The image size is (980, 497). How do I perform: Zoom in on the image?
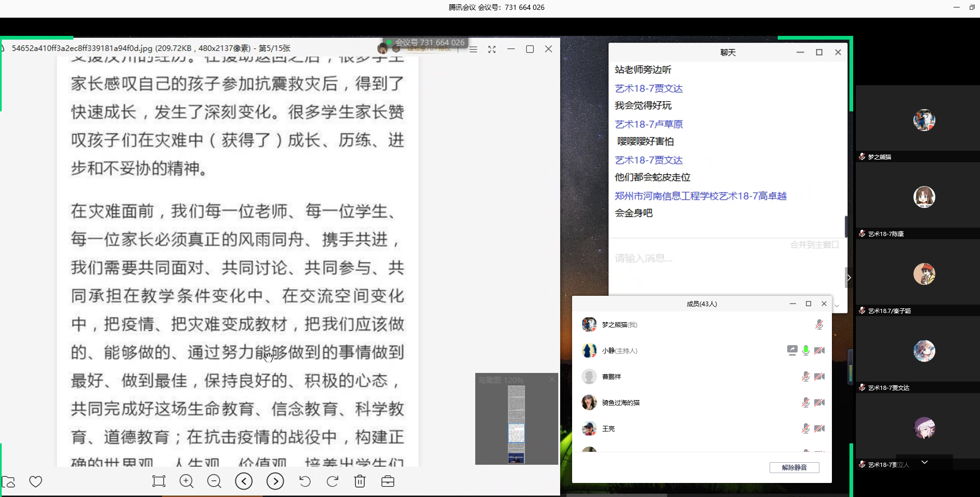click(x=186, y=481)
